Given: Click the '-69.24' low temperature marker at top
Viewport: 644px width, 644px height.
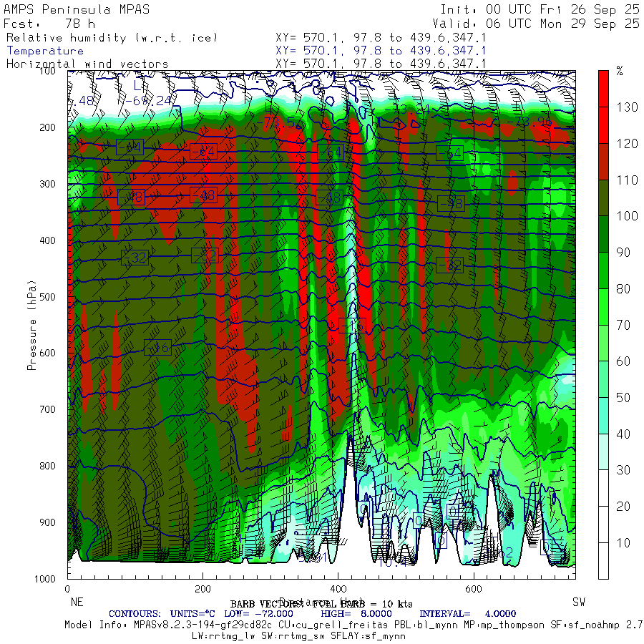Looking at the screenshot, I should pyautogui.click(x=149, y=101).
